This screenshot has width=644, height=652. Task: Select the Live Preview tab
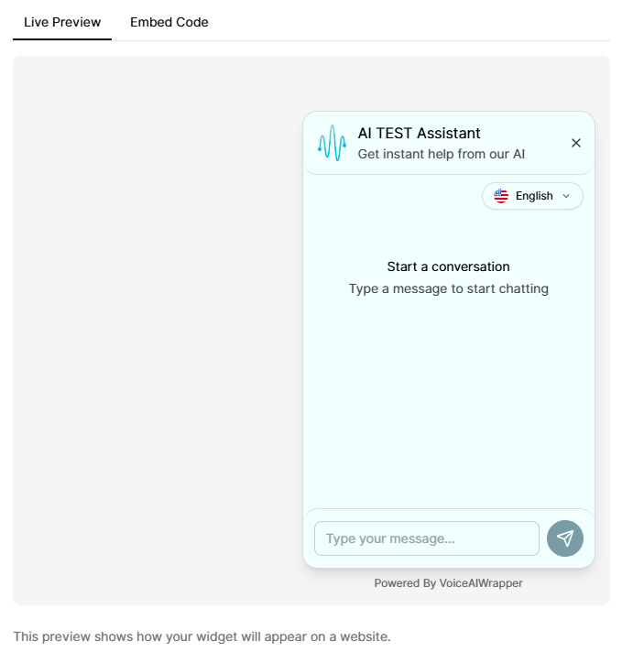[x=62, y=22]
